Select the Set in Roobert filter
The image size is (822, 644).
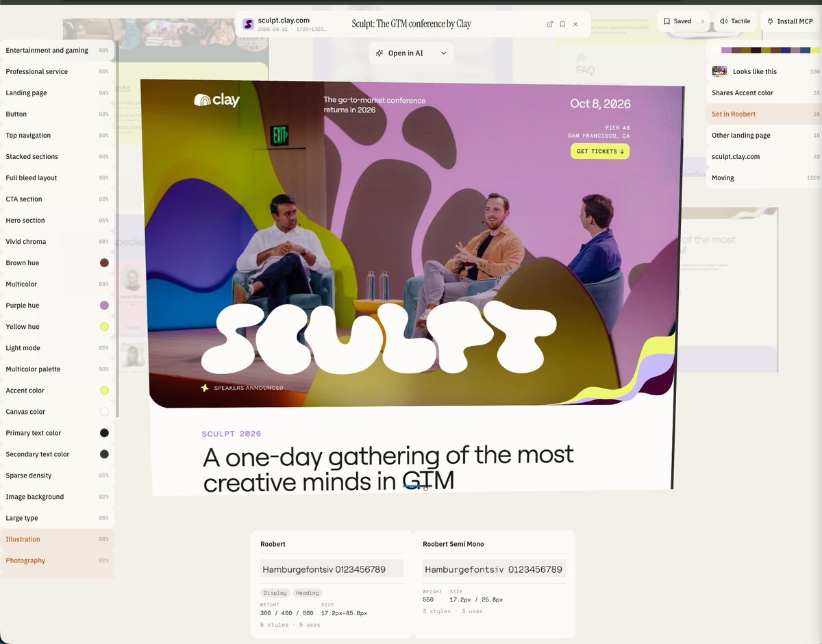(764, 114)
